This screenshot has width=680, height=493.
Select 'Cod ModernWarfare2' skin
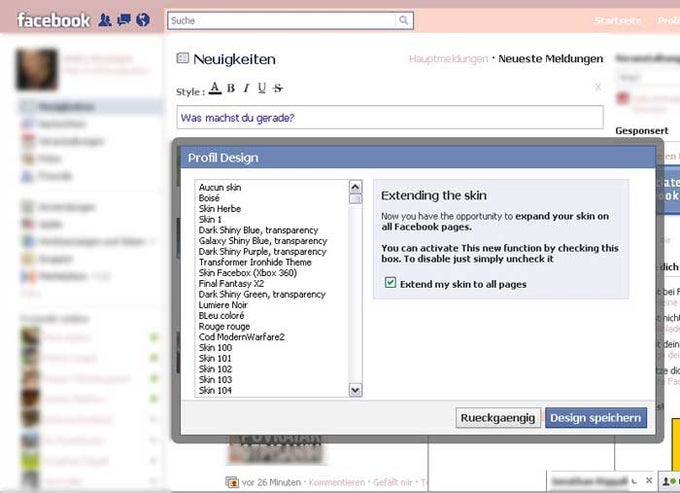[242, 337]
